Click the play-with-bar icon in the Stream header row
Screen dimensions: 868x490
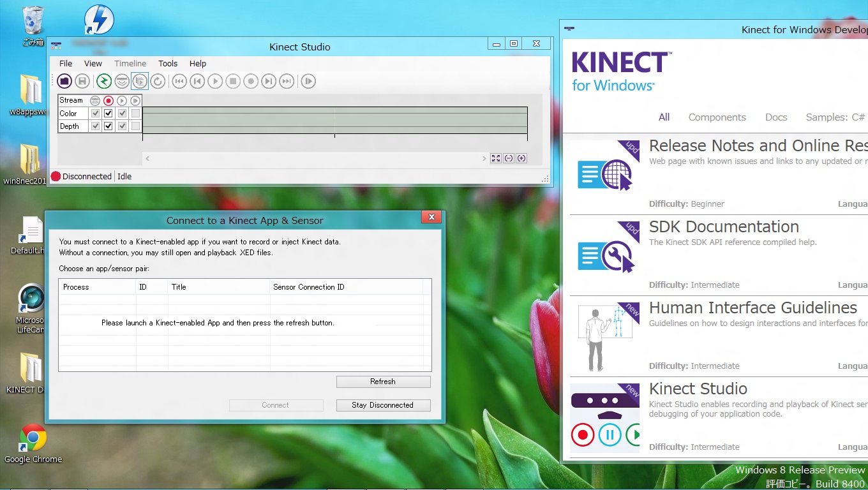point(135,100)
